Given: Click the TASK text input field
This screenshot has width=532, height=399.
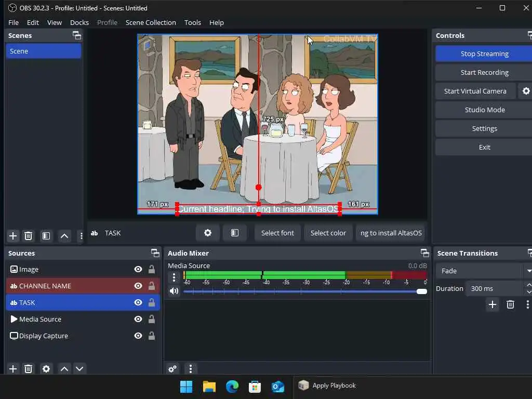Looking at the screenshot, I should point(391,233).
